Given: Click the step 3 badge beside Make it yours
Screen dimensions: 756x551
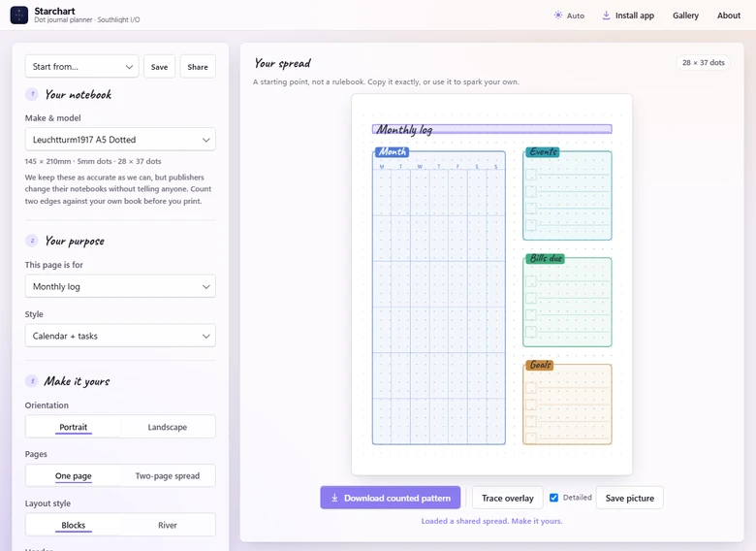Looking at the screenshot, I should click(32, 381).
